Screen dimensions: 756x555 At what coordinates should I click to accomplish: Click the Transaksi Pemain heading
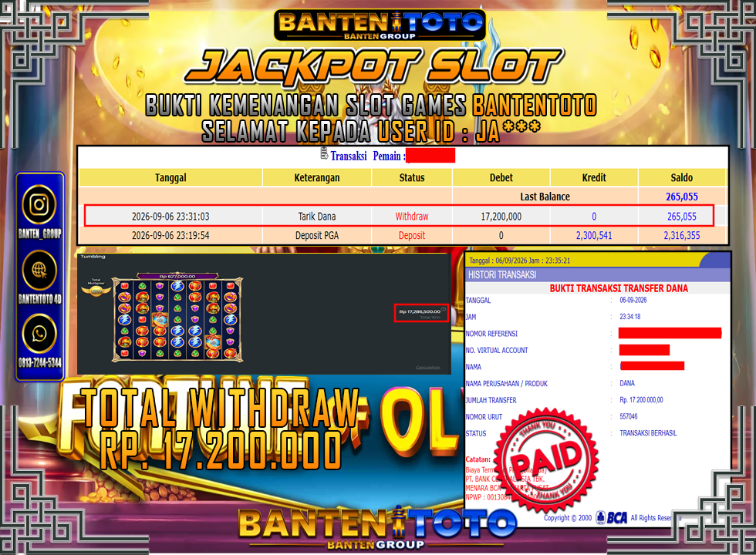pyautogui.click(x=368, y=156)
